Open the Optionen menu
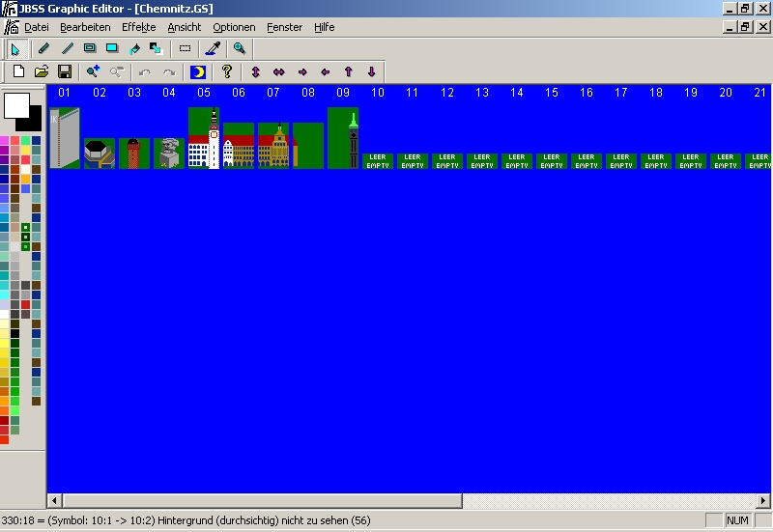The height and width of the screenshot is (532, 773). (x=234, y=27)
